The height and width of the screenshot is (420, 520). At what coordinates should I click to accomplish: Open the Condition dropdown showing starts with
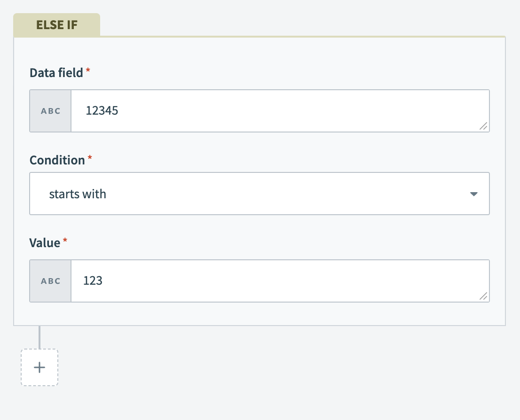[x=260, y=194]
